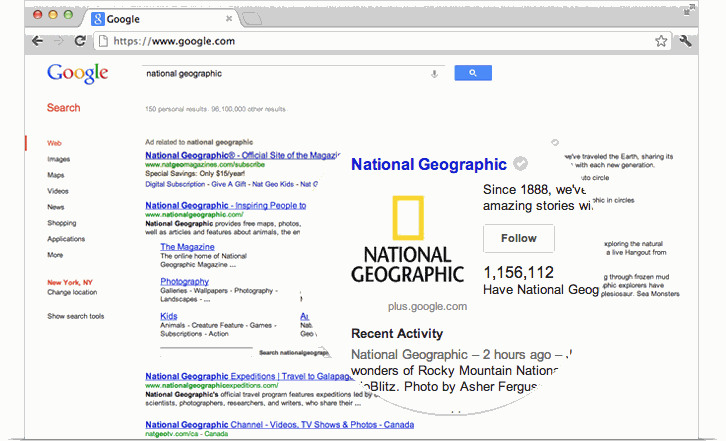Viewport: 726px width, 441px height.
Task: Expand More in the left sidebar
Action: point(55,255)
